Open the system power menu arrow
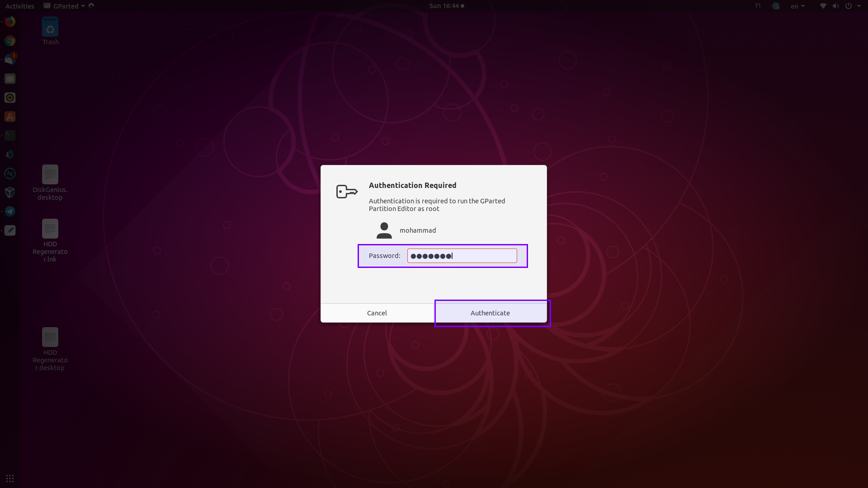The height and width of the screenshot is (488, 868). [x=859, y=6]
